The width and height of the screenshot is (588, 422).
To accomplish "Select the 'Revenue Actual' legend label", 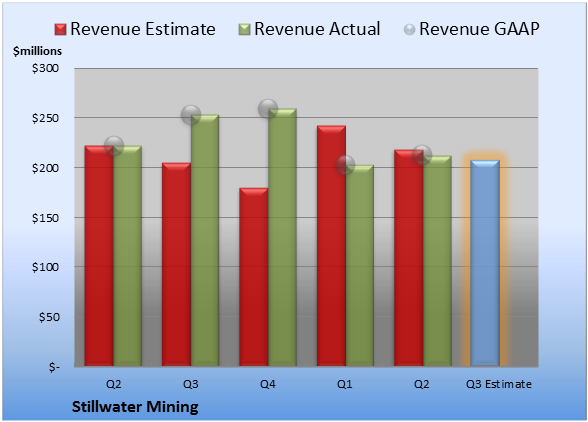I will [317, 29].
